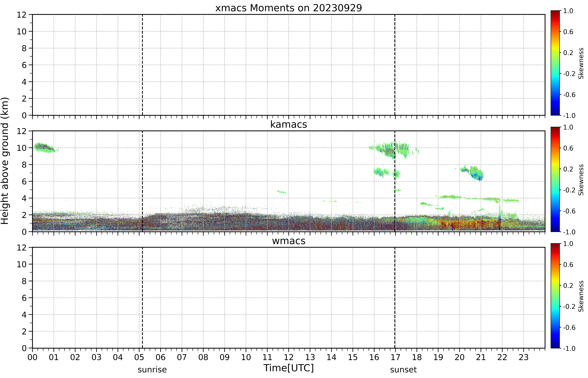Click the 'kamacs' panel title

point(289,124)
